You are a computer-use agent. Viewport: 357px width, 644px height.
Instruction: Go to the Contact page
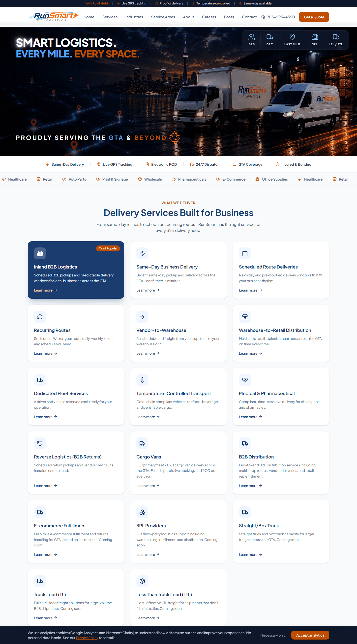click(x=249, y=17)
